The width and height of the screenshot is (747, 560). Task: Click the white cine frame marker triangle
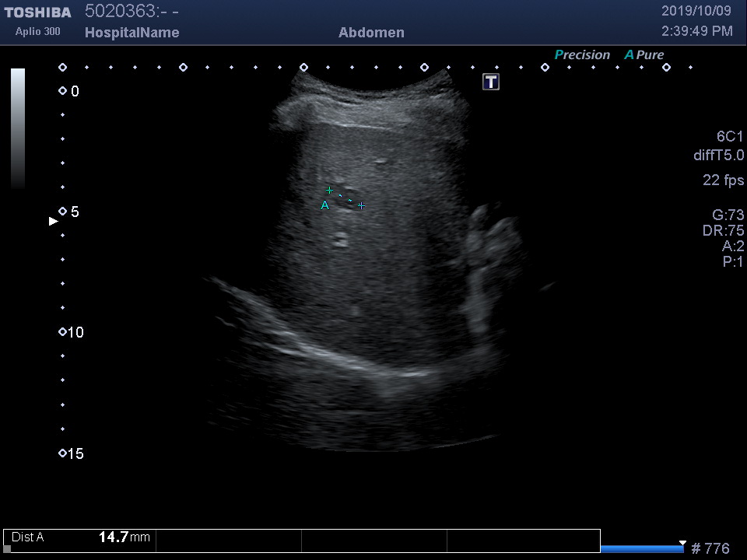[x=682, y=543]
